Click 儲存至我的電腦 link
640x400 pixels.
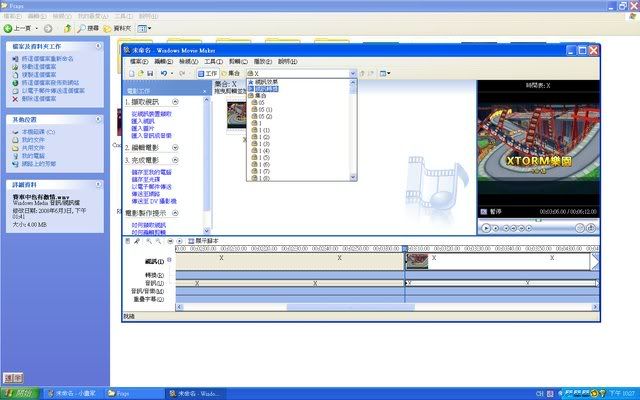pos(150,171)
